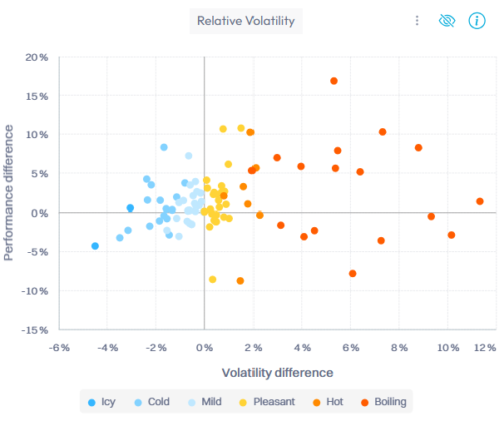This screenshot has width=504, height=421.
Task: Click the Boiling point near -8% performance
Action: [353, 274]
